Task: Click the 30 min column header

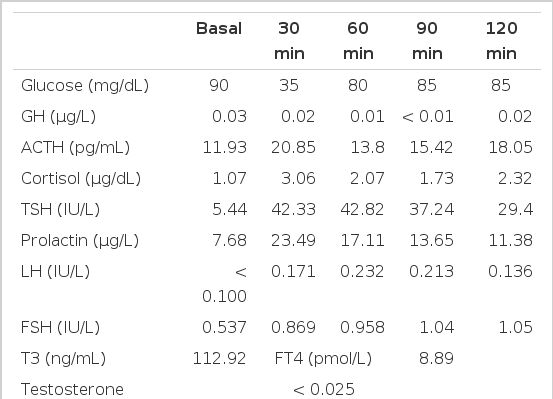Action: [x=289, y=41]
